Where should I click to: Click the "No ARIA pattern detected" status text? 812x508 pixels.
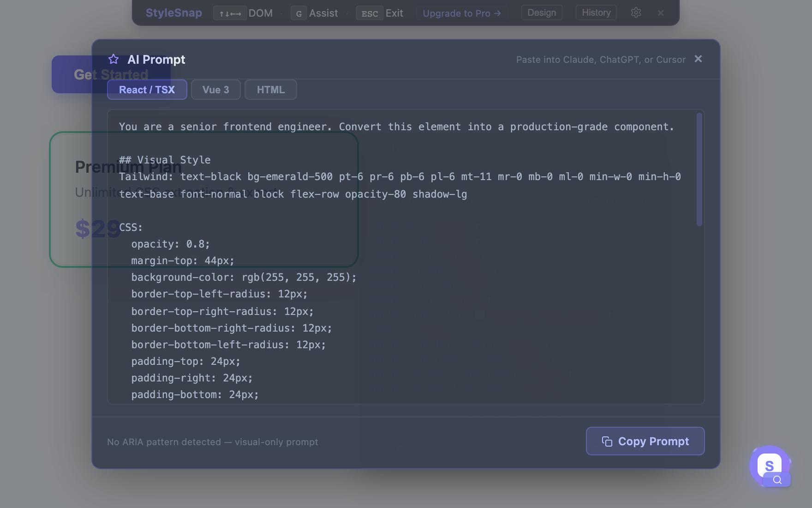point(213,442)
